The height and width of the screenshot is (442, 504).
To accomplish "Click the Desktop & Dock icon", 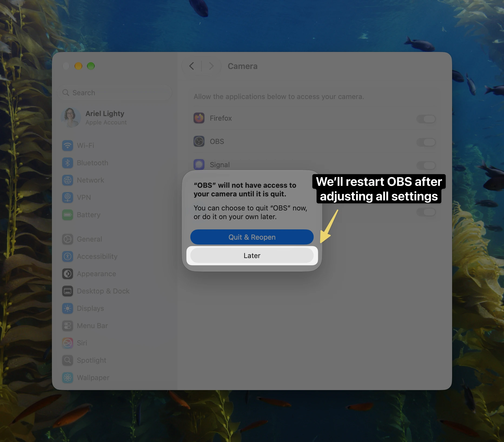I will [x=68, y=291].
